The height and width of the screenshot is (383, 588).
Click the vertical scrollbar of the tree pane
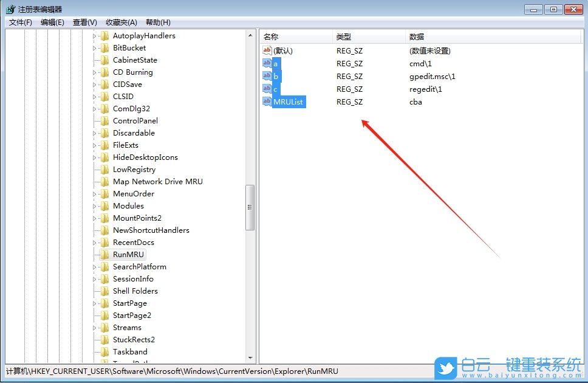click(x=250, y=207)
